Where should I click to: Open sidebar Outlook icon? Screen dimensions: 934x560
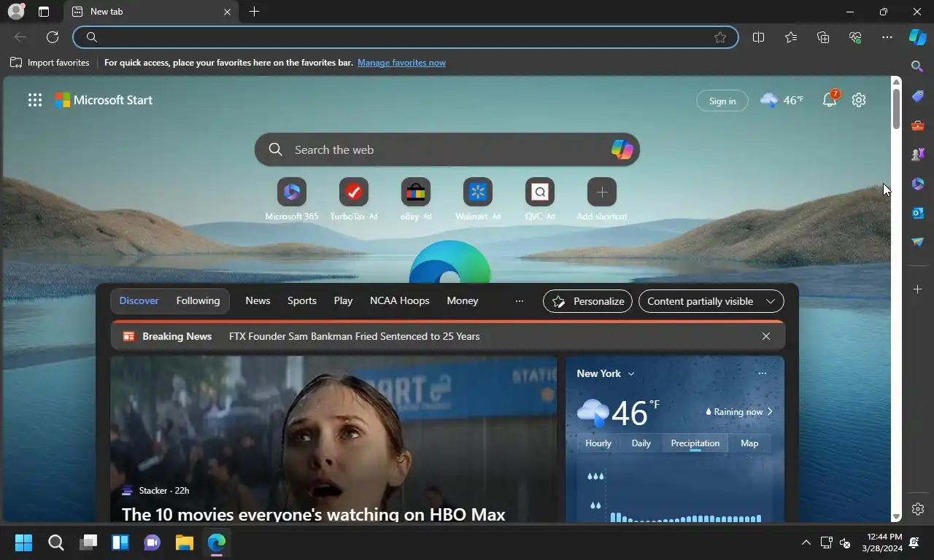click(918, 213)
